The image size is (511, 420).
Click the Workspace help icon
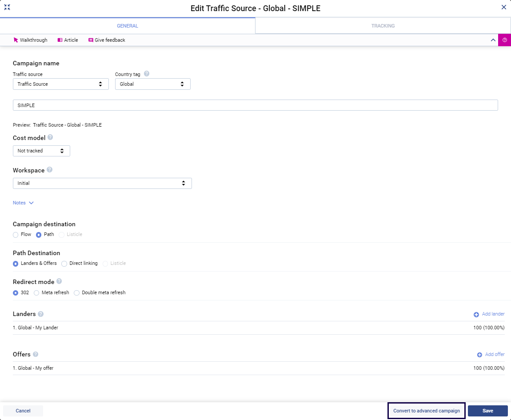(49, 170)
